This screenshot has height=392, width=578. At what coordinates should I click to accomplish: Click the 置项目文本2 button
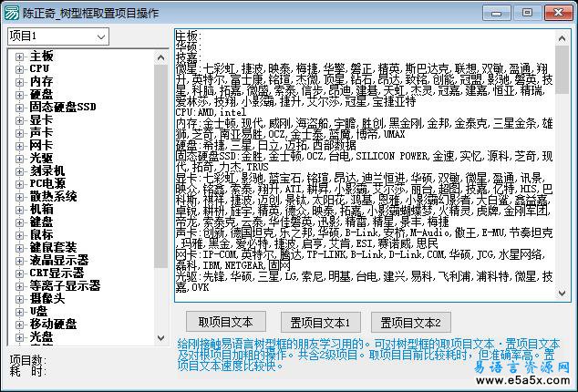click(x=410, y=323)
